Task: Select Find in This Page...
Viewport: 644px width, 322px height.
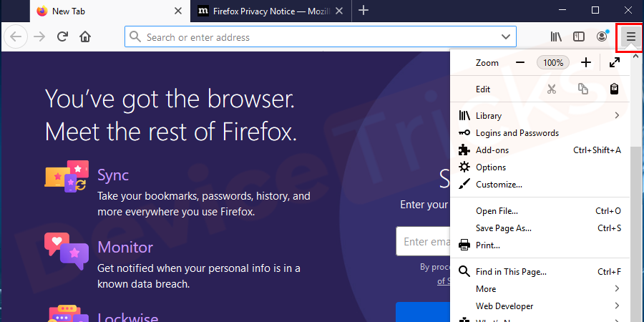Action: (x=540, y=272)
